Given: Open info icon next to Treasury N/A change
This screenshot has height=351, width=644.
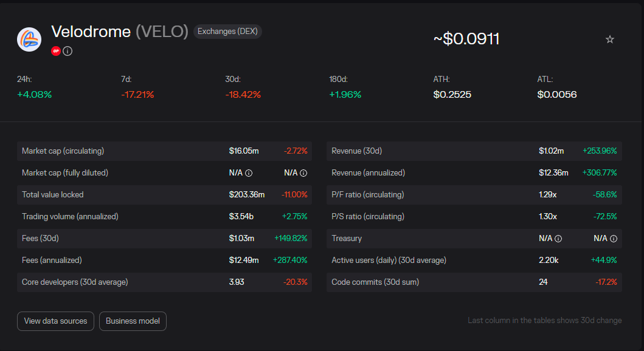Looking at the screenshot, I should click(613, 239).
